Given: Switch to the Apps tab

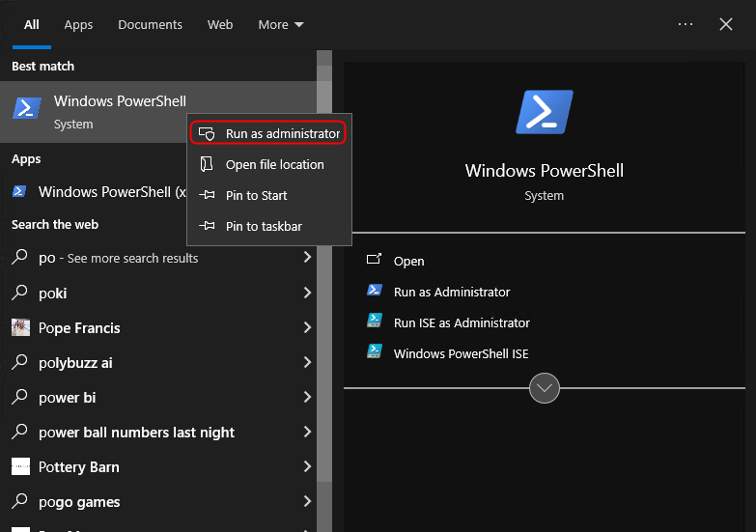Looking at the screenshot, I should pos(78,24).
